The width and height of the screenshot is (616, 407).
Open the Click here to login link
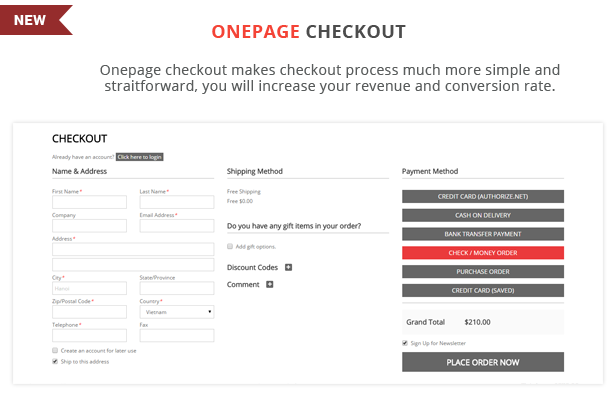point(139,157)
